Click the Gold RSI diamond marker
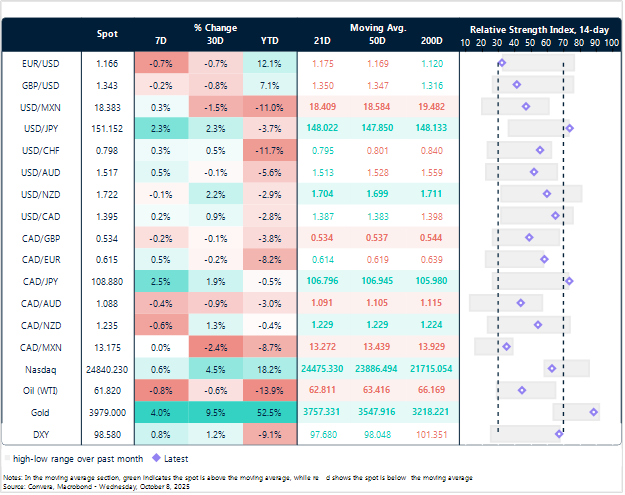 click(x=594, y=411)
